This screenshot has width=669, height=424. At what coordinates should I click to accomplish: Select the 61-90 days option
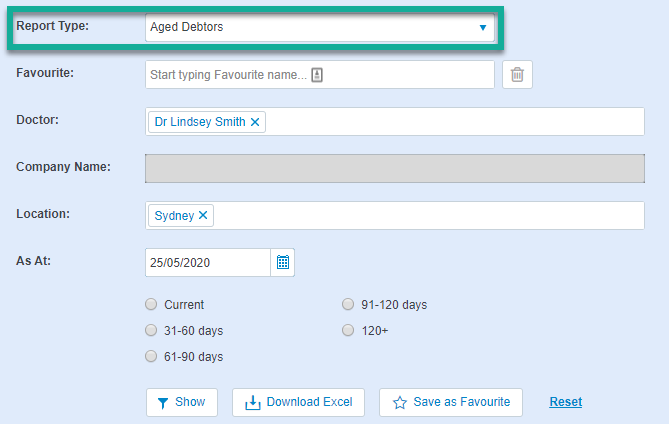pyautogui.click(x=151, y=356)
